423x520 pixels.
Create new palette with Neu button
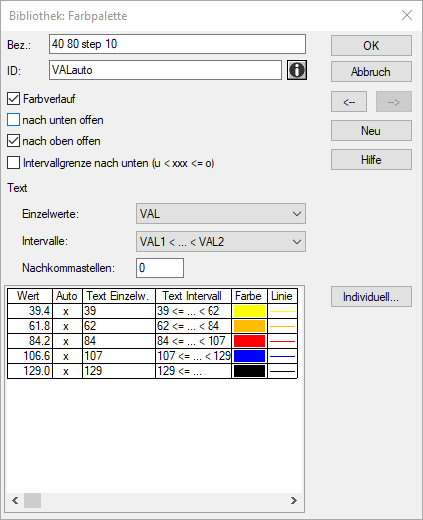[x=371, y=131]
